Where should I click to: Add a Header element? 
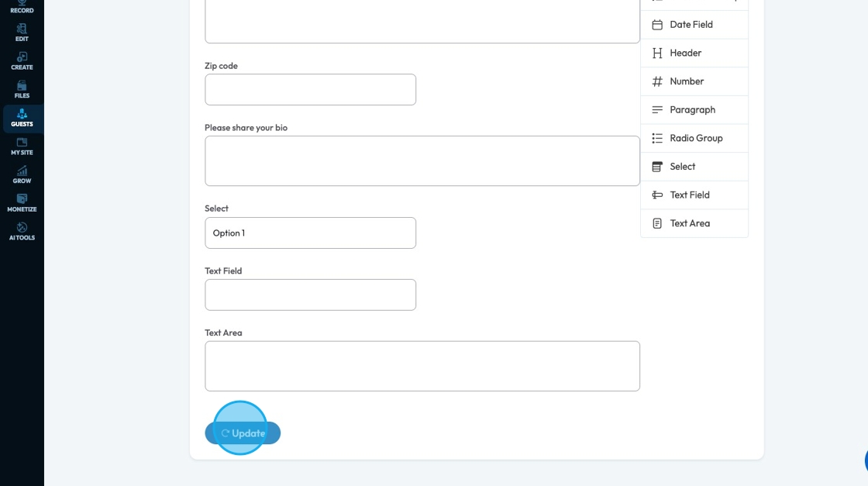[x=694, y=53]
